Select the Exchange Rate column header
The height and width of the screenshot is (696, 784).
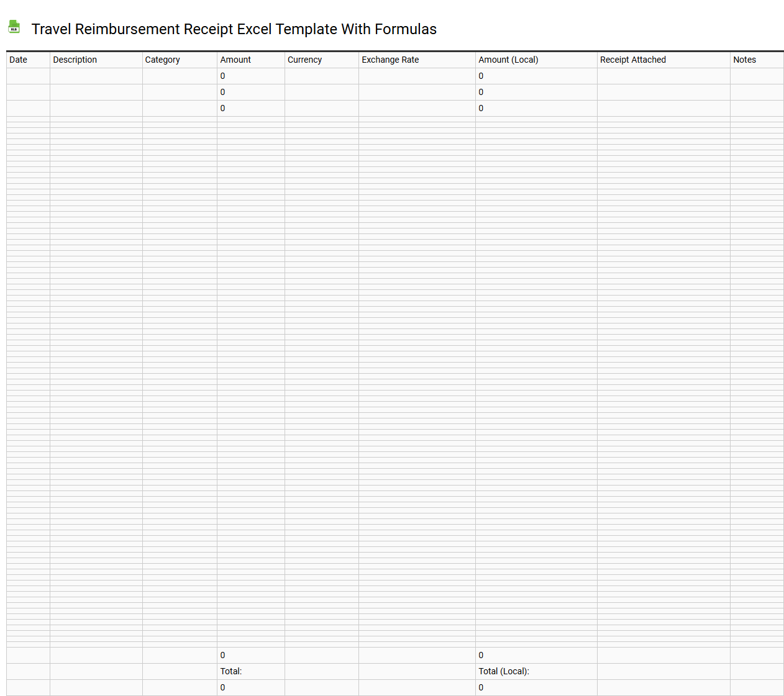(x=390, y=60)
